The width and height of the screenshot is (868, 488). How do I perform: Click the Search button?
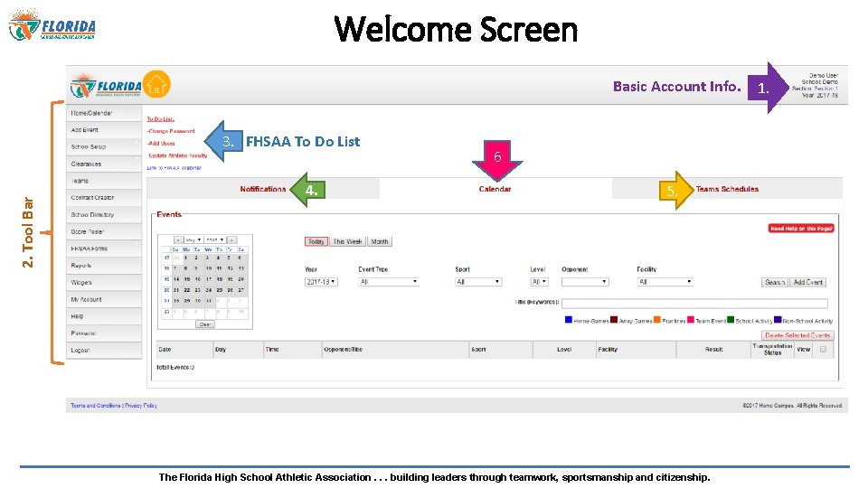(x=775, y=282)
